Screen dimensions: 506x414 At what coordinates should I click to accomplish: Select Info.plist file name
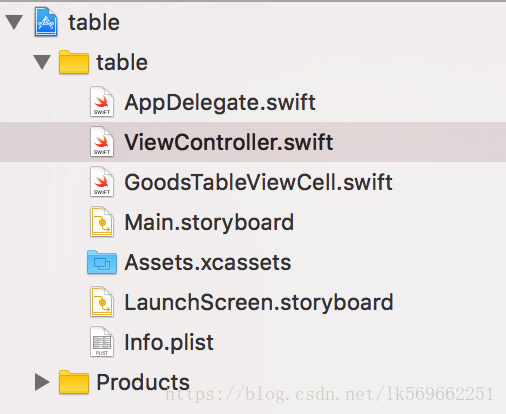(x=169, y=342)
